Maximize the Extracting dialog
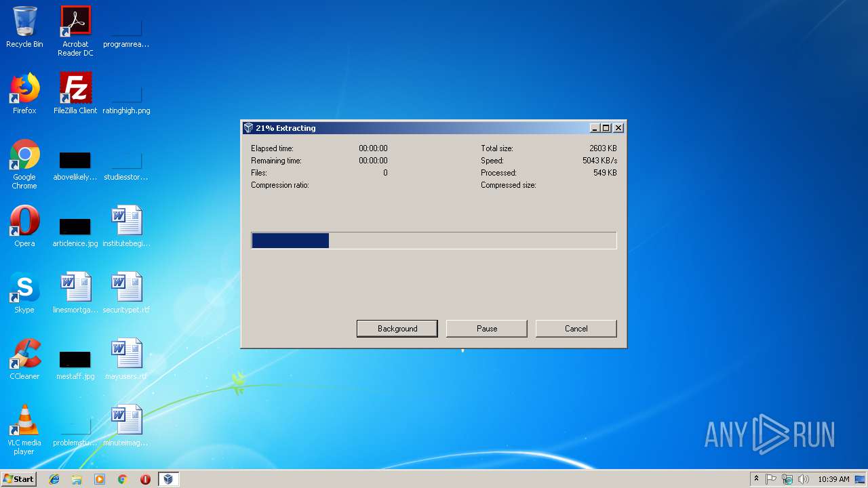Viewport: 868px width, 488px height. tap(606, 128)
